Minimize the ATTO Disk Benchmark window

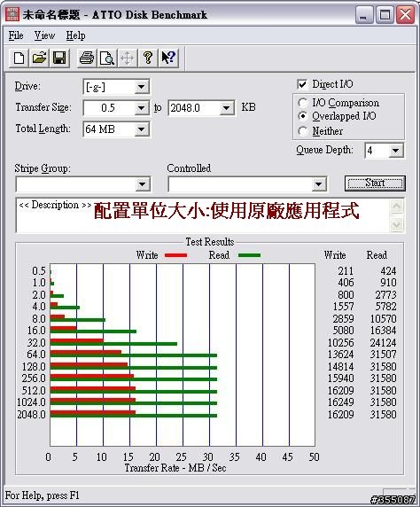click(x=364, y=14)
